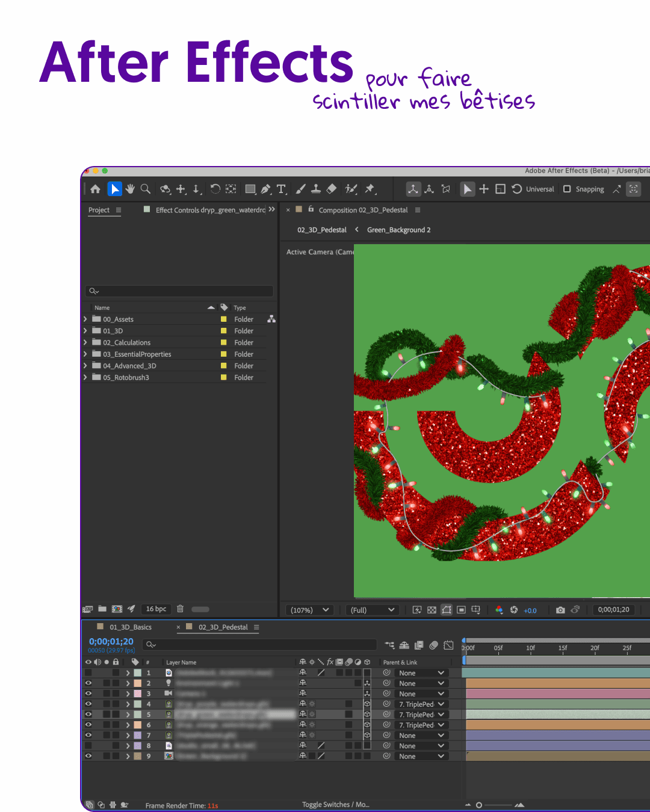Enable Frame Blending timeline switch
650x812 pixels.
coord(419,645)
